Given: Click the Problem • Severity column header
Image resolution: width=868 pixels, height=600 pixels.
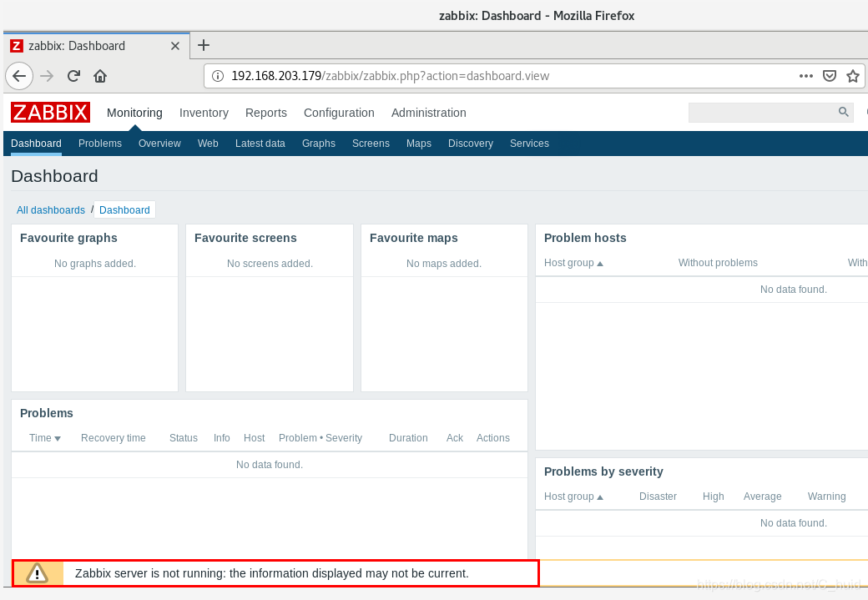Looking at the screenshot, I should [320, 438].
